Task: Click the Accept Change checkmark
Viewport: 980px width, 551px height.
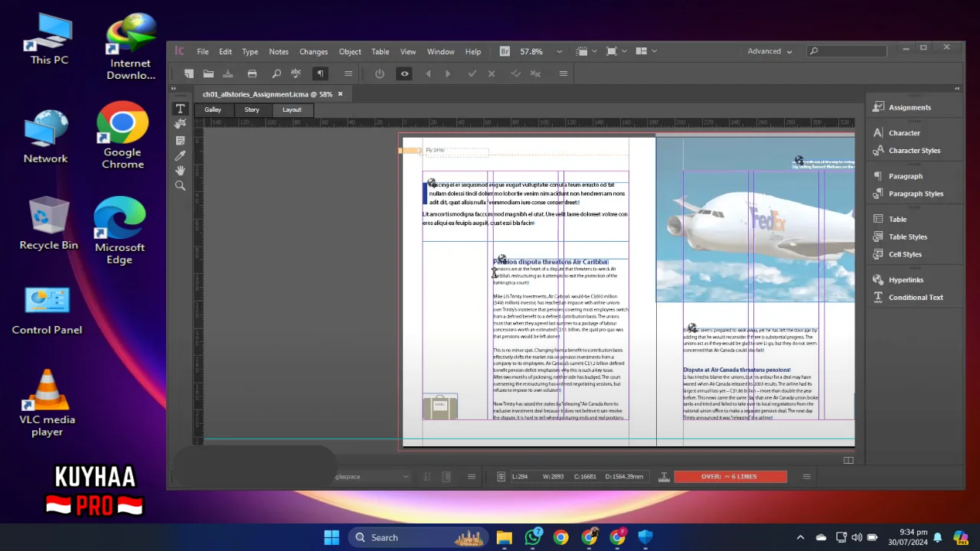Action: 472,73
